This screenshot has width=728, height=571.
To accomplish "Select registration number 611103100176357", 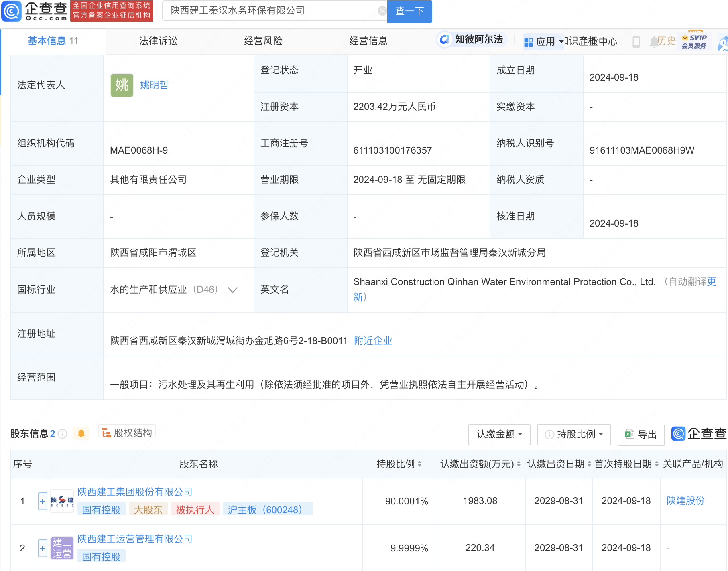I will tap(392, 150).
